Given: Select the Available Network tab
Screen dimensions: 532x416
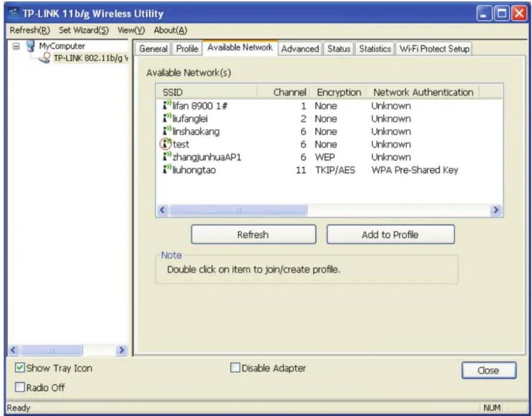Looking at the screenshot, I should 240,47.
